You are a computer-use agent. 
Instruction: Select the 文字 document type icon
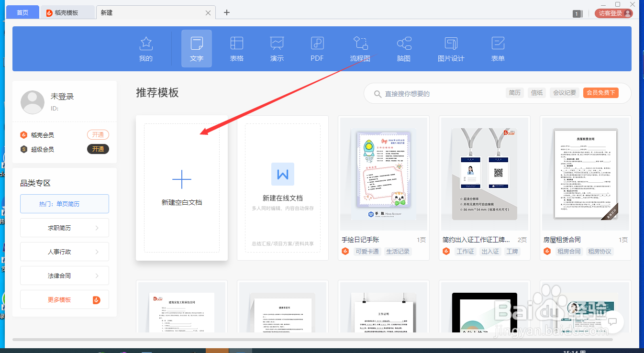(x=196, y=48)
